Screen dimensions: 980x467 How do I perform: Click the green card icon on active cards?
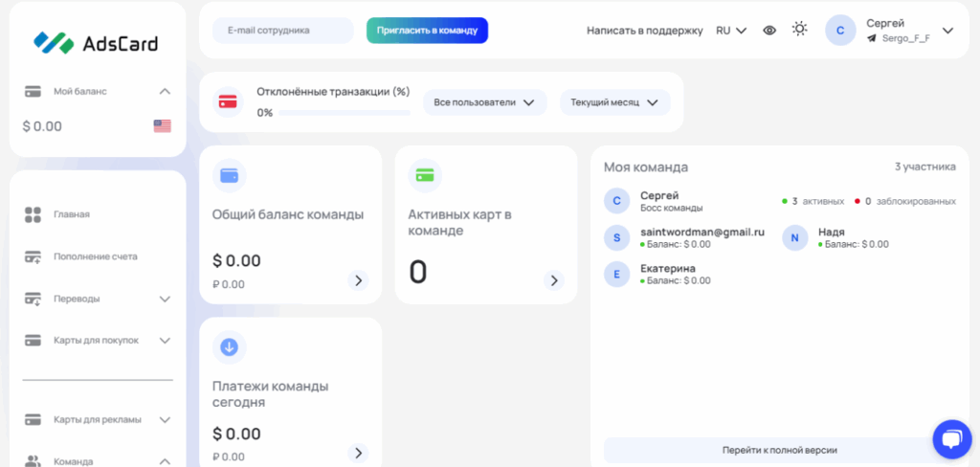[x=425, y=176]
